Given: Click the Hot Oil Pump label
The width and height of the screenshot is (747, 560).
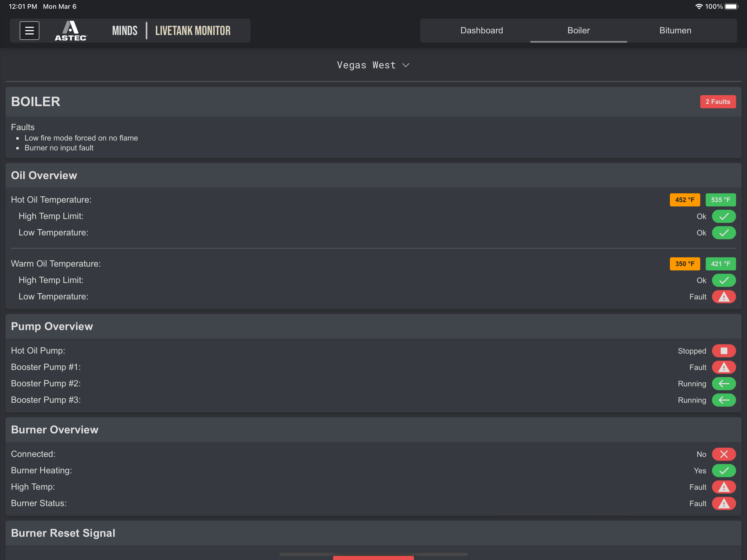Looking at the screenshot, I should pyautogui.click(x=38, y=351).
